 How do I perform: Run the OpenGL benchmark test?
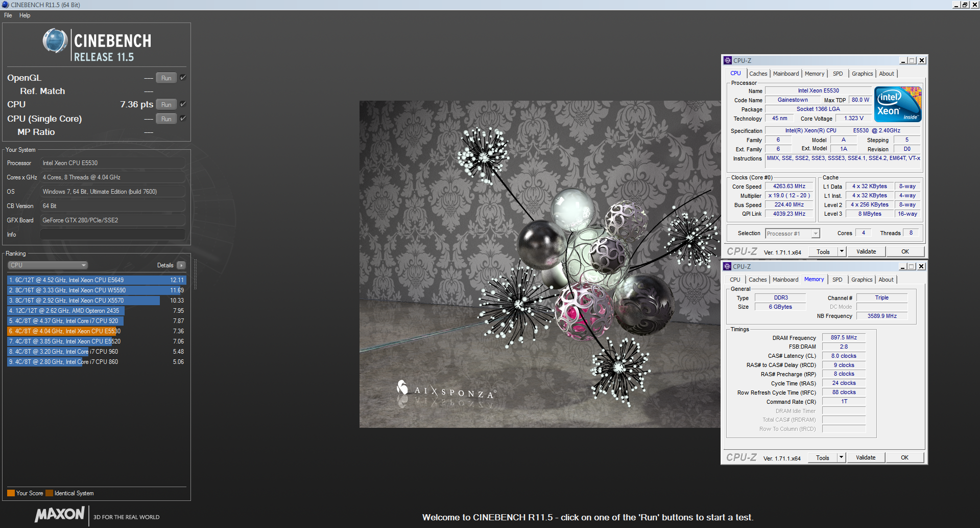click(166, 78)
